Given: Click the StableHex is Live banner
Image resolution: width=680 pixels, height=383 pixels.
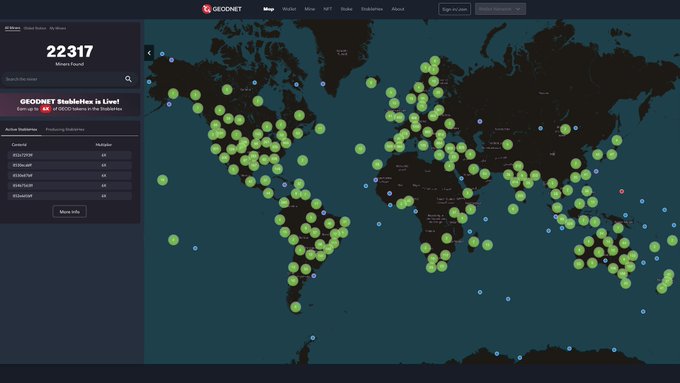Looking at the screenshot, I should point(70,105).
